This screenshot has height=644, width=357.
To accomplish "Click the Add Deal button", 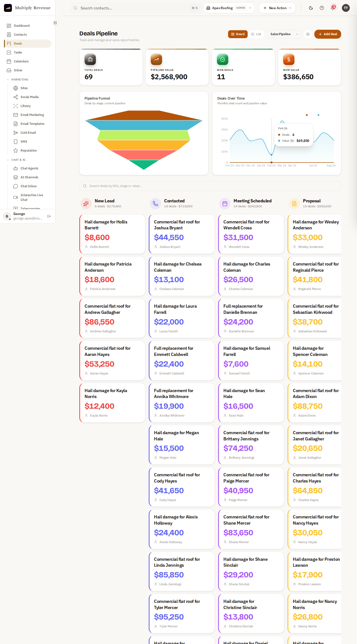I will (x=327, y=34).
